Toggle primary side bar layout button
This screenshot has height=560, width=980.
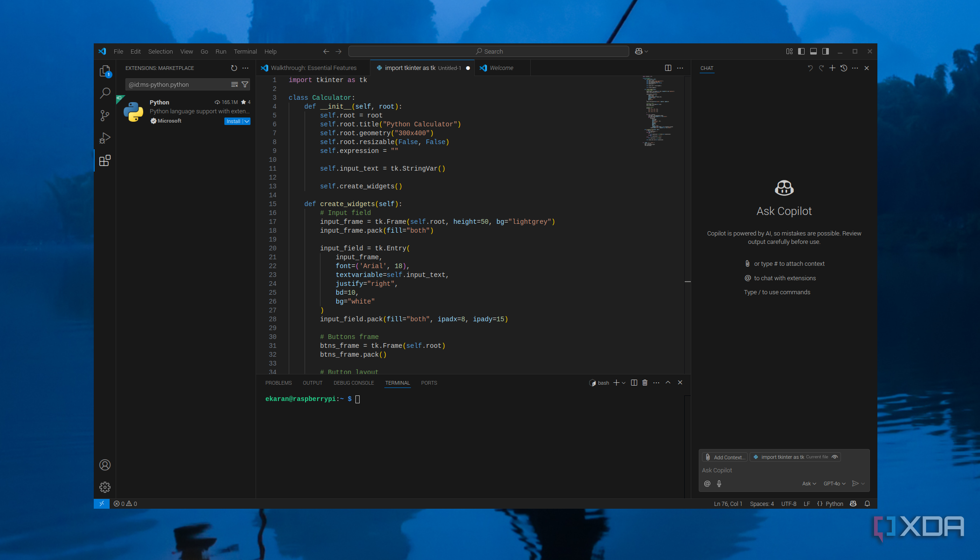801,51
